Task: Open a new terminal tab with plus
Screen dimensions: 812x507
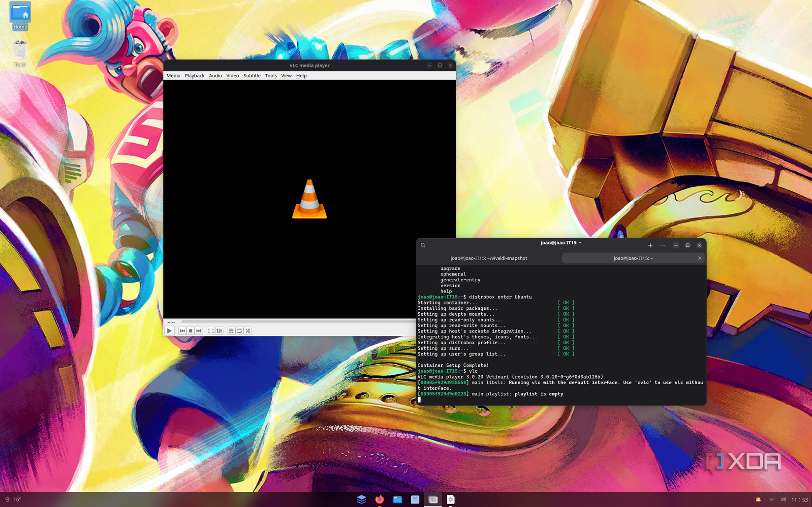Action: [x=650, y=245]
